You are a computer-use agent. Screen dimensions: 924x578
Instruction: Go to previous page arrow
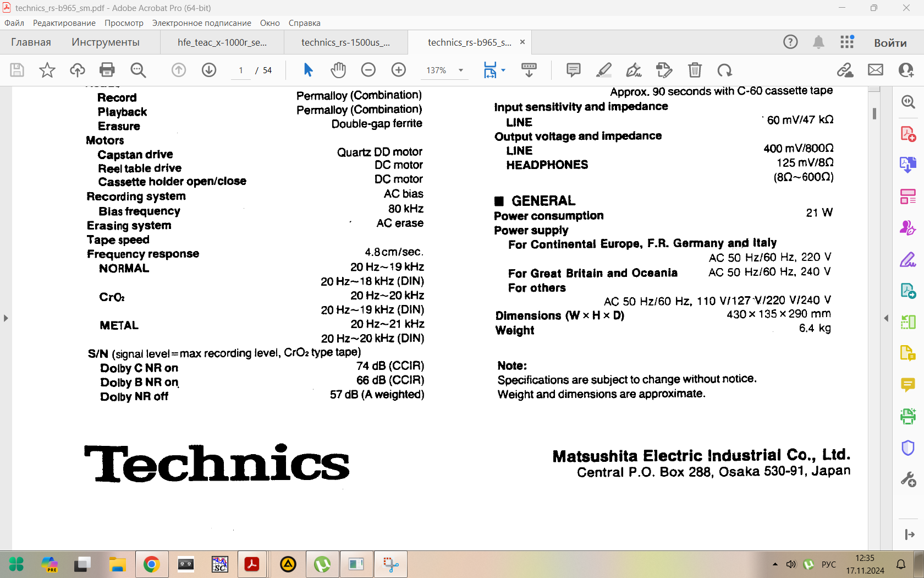(179, 70)
